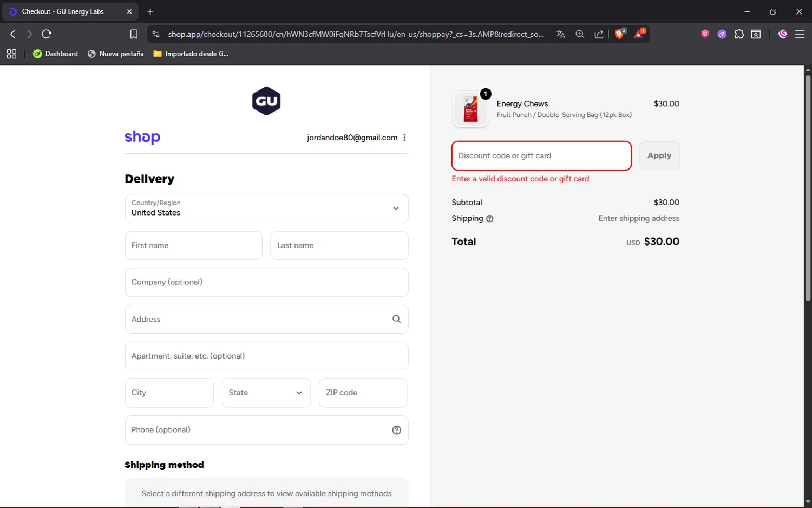
Task: Minimize the browser window
Action: pos(748,11)
